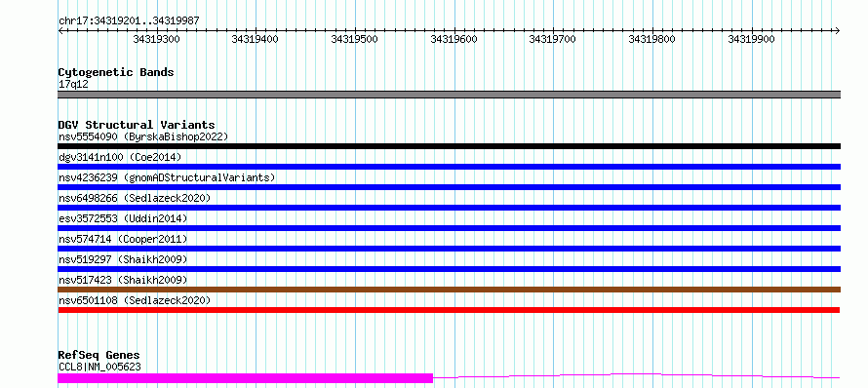Click the nsv574714 (Cooper2011) label
This screenshot has width=868, height=388.
(123, 239)
